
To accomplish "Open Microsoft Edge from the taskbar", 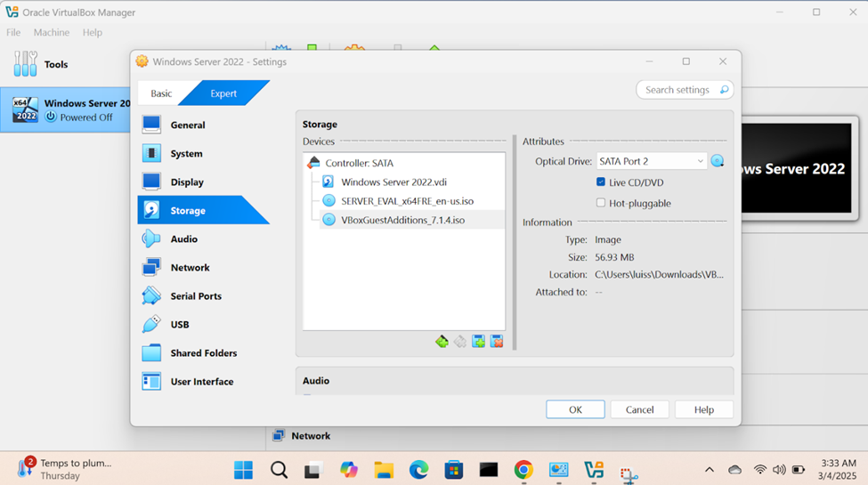I will [418, 470].
